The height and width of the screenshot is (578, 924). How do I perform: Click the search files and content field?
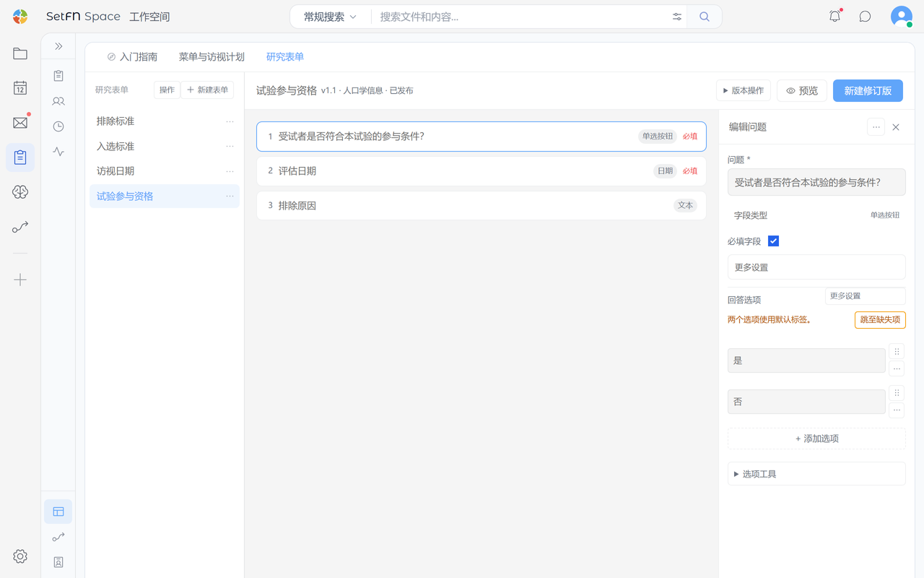(520, 17)
